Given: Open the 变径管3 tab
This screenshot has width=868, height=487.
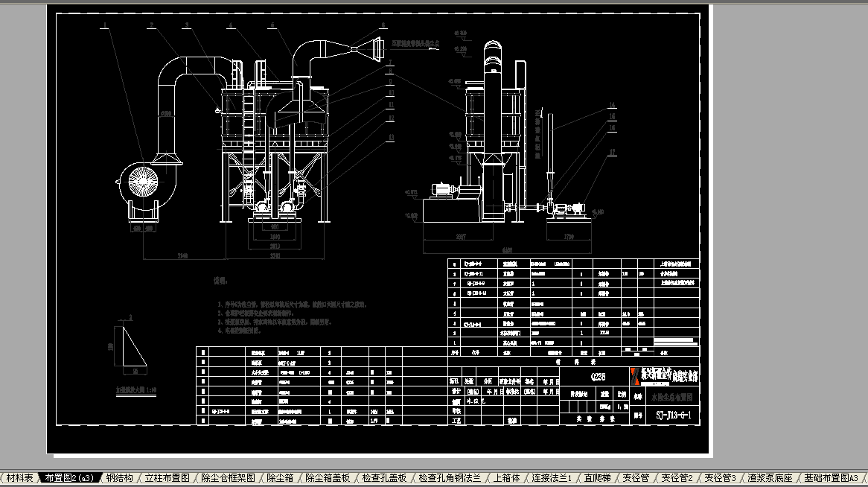Looking at the screenshot, I should (x=720, y=477).
